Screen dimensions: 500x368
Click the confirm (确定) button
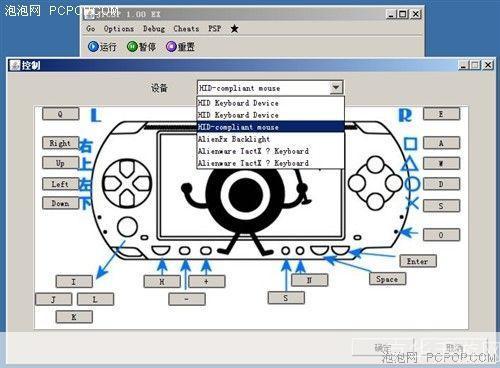[x=383, y=348]
